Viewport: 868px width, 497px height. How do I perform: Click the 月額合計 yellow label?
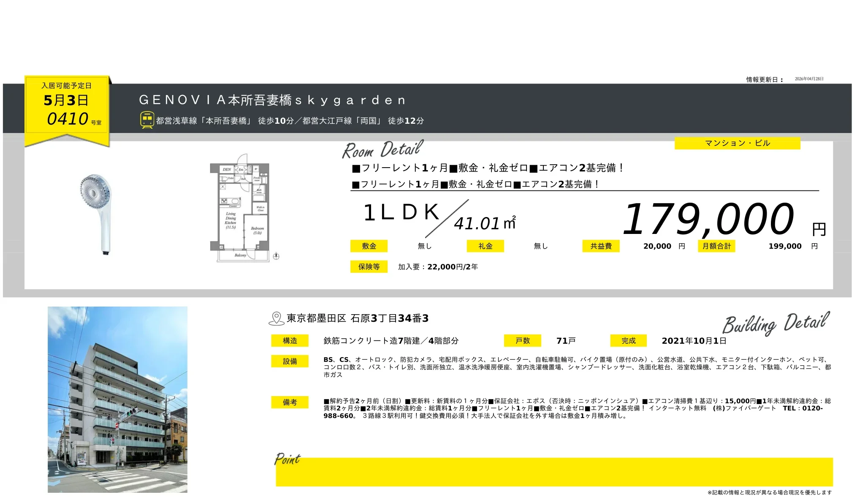pyautogui.click(x=716, y=246)
